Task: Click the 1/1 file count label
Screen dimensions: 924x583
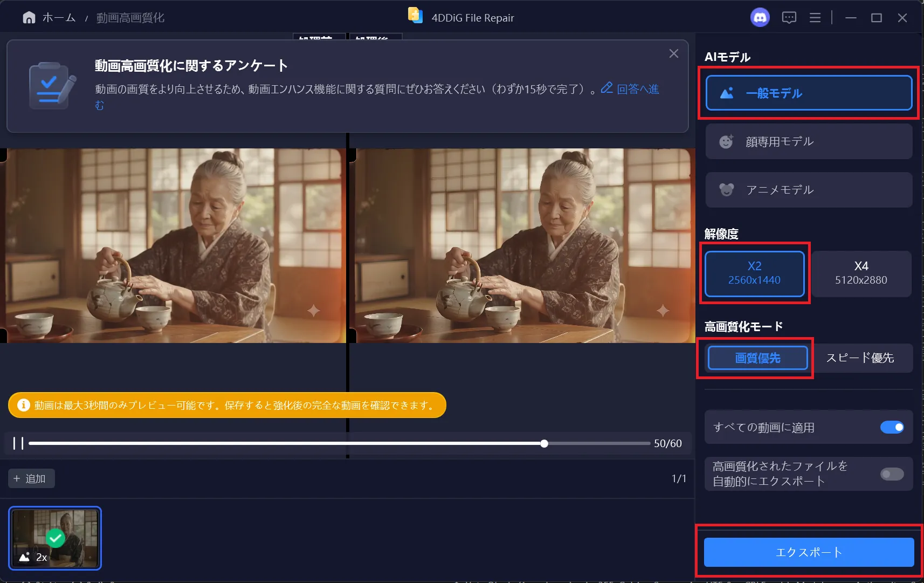Action: (x=679, y=478)
